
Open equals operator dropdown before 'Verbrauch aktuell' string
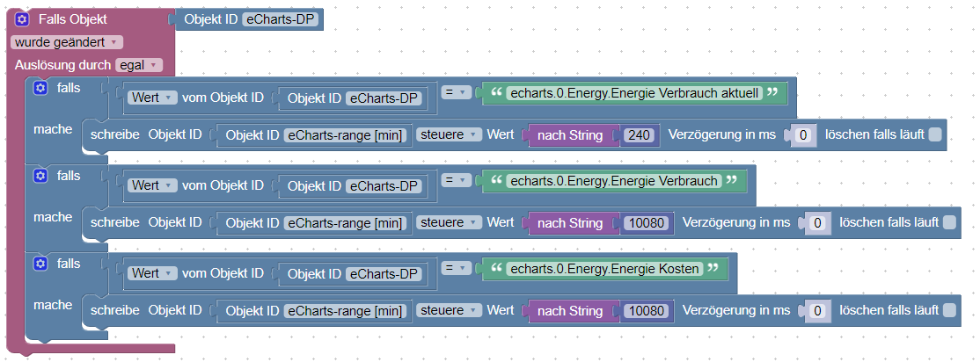(x=457, y=93)
